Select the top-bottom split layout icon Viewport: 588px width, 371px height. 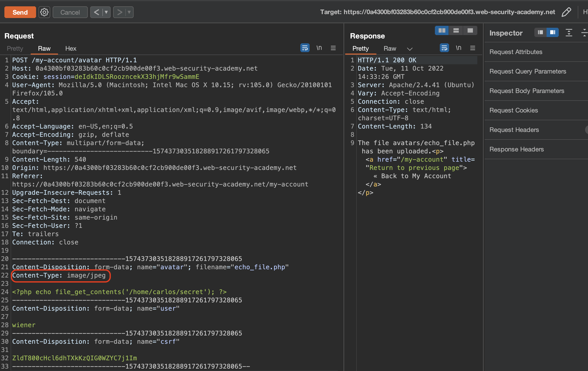(x=456, y=31)
